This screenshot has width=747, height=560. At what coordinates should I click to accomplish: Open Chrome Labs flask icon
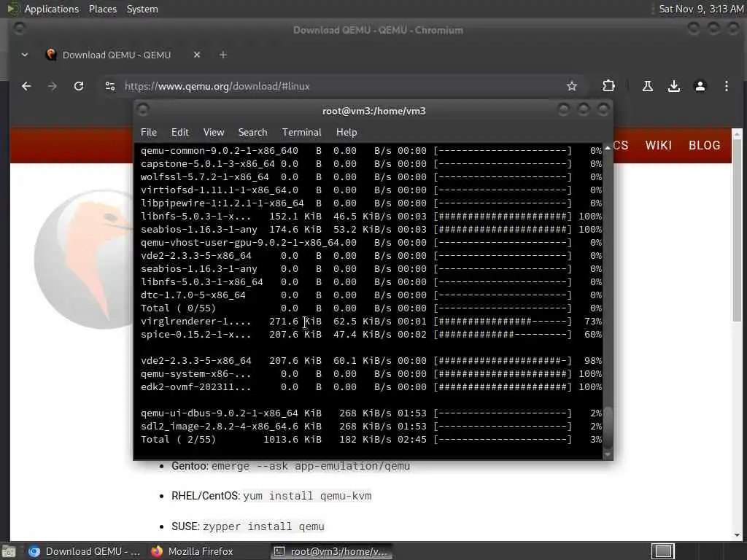(x=648, y=86)
